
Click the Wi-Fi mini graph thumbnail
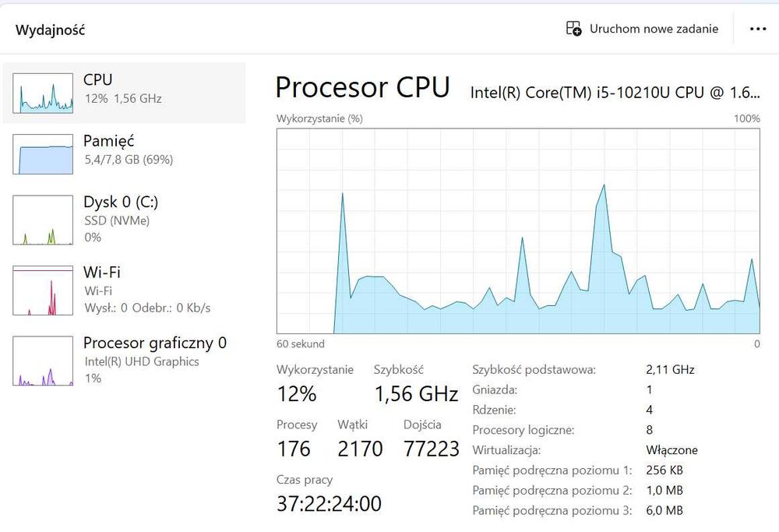pos(44,291)
